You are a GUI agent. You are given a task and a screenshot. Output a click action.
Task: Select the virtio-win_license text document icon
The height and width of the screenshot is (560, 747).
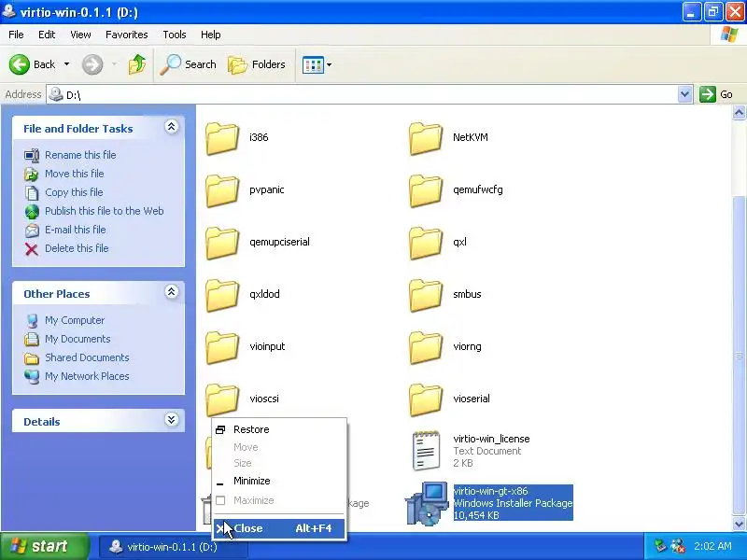point(426,451)
